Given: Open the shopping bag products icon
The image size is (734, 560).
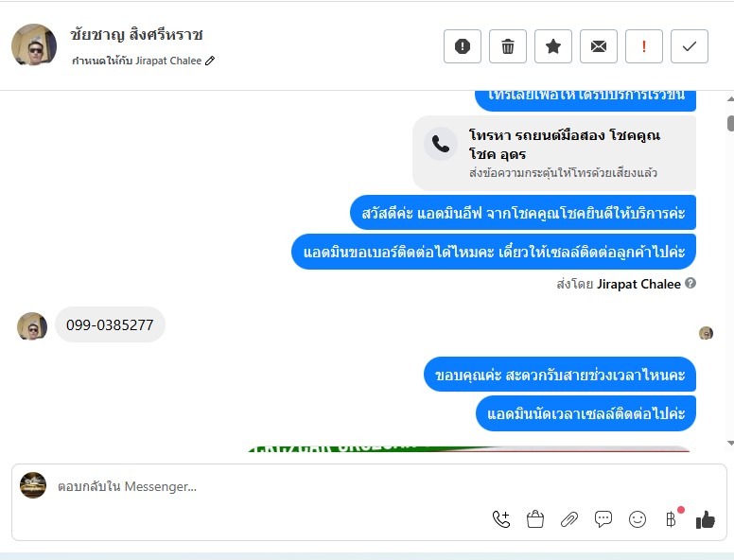Looking at the screenshot, I should (535, 519).
